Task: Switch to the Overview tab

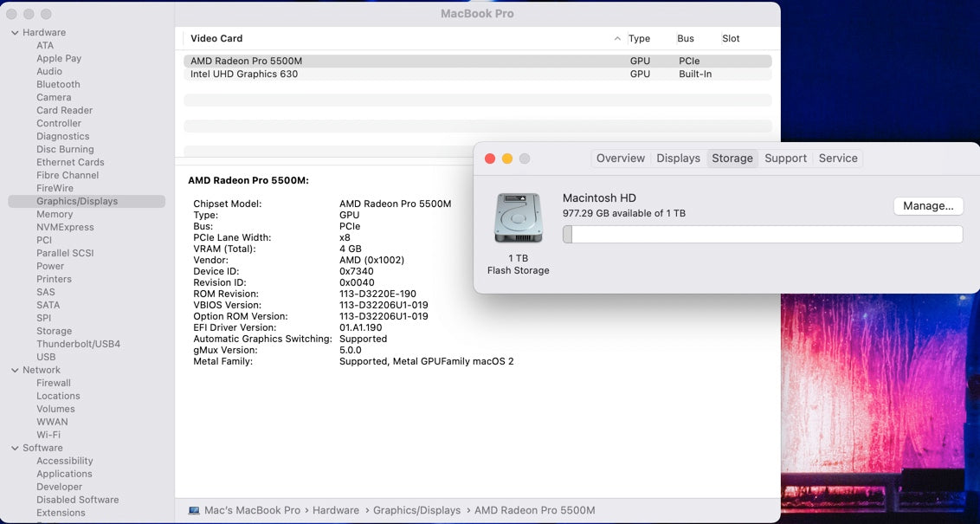Action: tap(620, 158)
